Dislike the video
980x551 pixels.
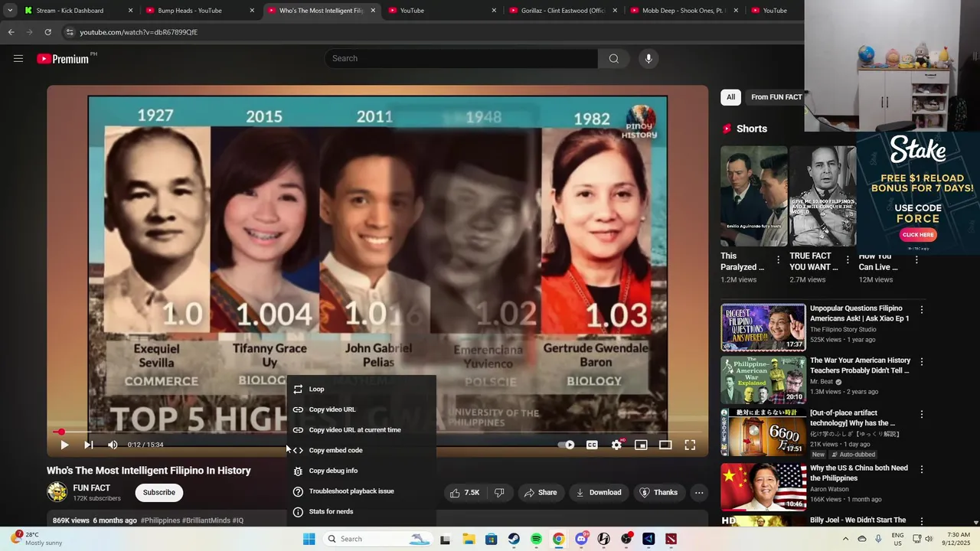[499, 492]
